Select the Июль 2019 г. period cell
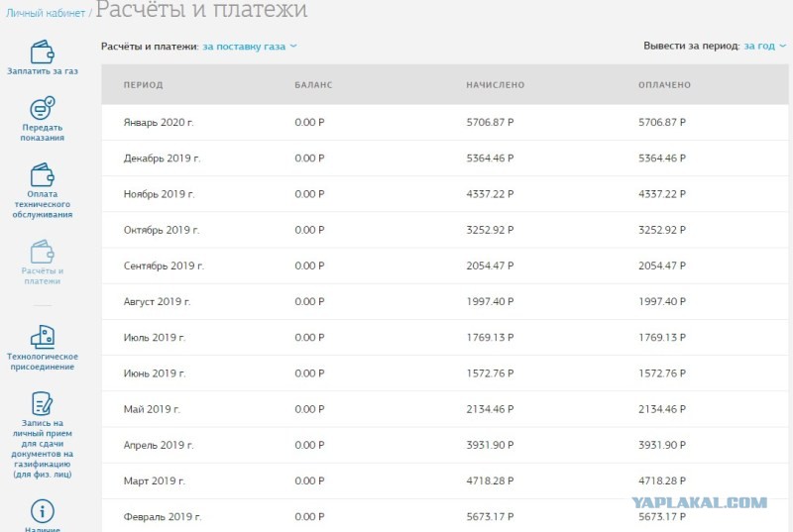793x532 pixels. [x=155, y=338]
